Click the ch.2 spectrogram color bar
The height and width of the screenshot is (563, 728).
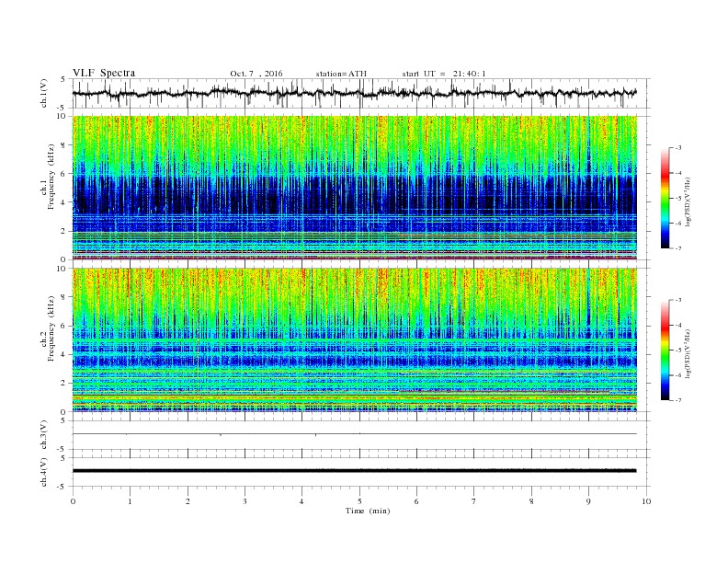[665, 350]
